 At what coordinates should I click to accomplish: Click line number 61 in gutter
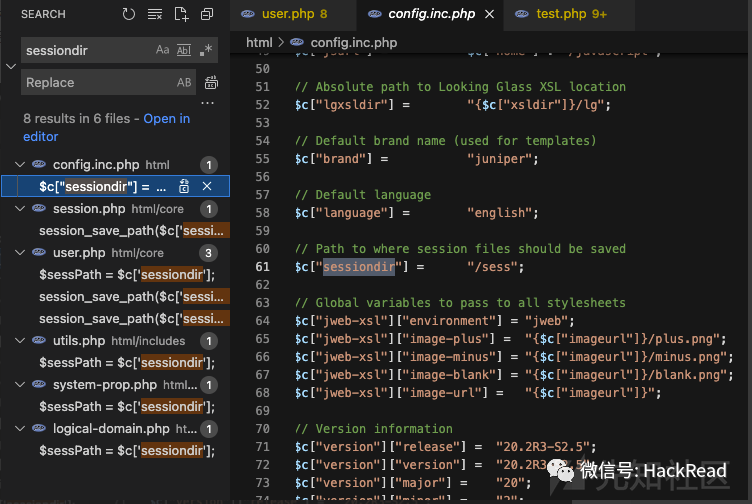coord(262,267)
